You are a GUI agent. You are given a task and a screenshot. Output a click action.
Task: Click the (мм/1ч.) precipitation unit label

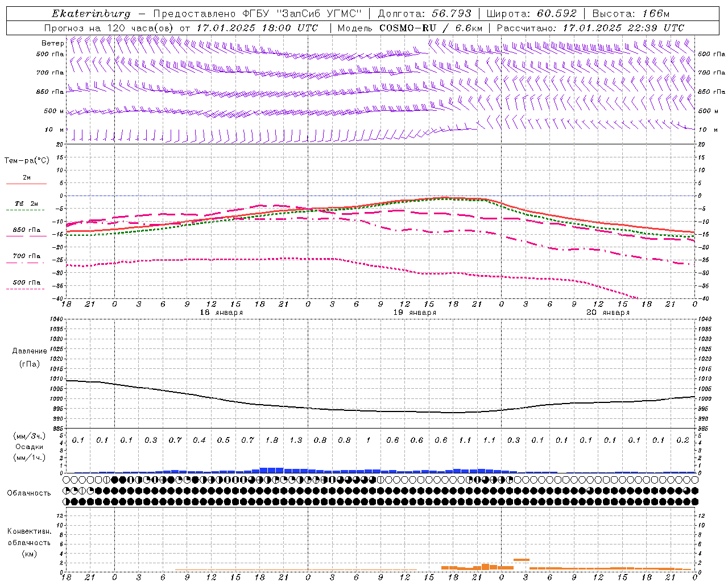pos(29,458)
